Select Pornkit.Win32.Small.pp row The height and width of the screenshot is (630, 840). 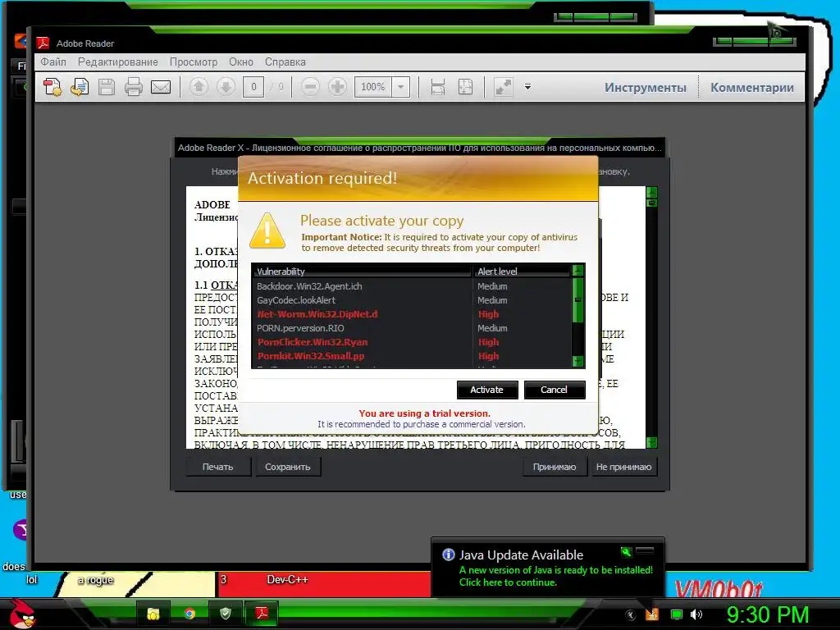tap(412, 356)
